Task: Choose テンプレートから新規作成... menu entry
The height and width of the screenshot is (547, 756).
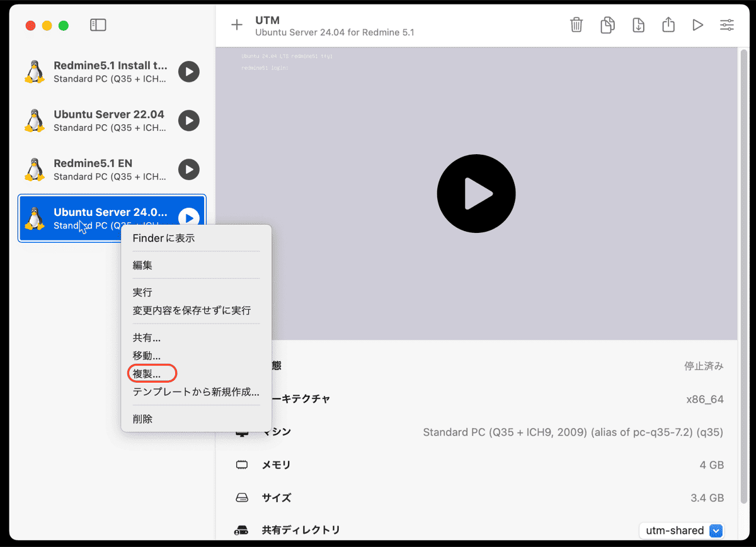Action: pos(195,392)
